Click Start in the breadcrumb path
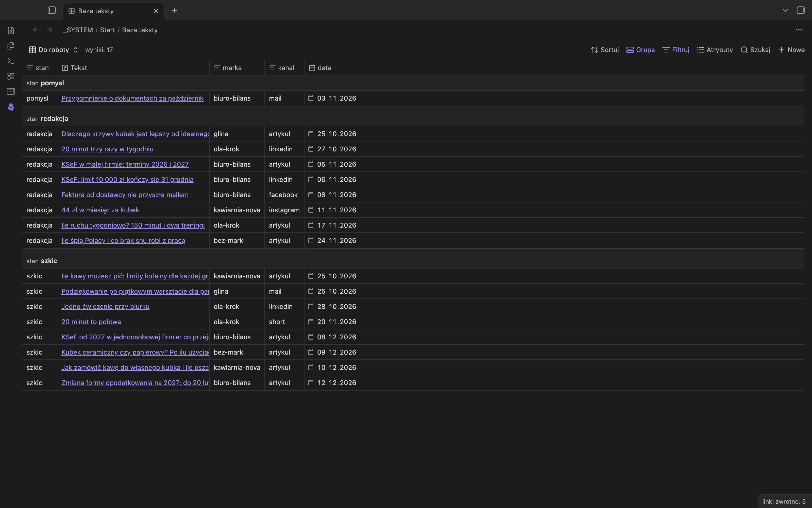812x508 pixels. pyautogui.click(x=107, y=30)
